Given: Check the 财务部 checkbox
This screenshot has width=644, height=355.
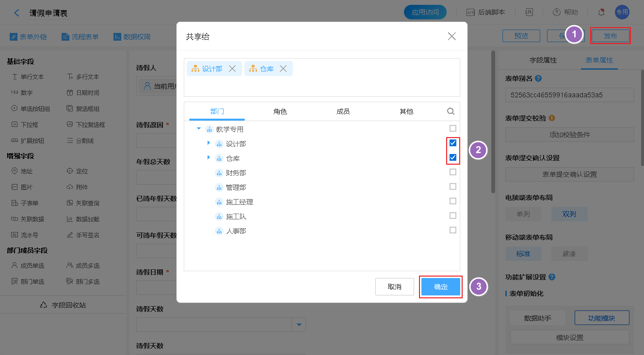Looking at the screenshot, I should pos(453,172).
